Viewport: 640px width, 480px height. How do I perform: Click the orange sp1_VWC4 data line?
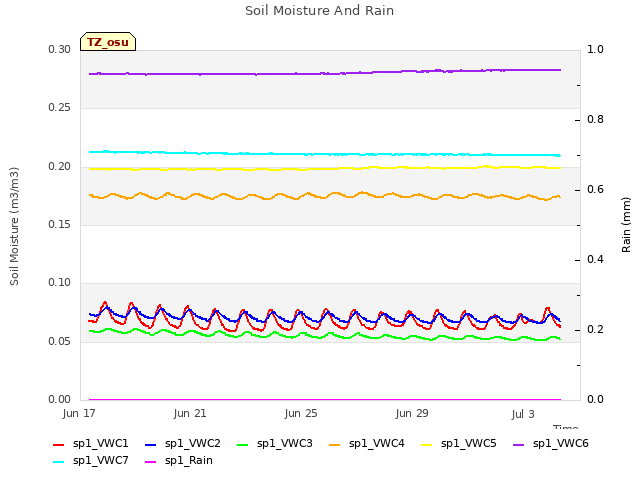[x=325, y=197]
